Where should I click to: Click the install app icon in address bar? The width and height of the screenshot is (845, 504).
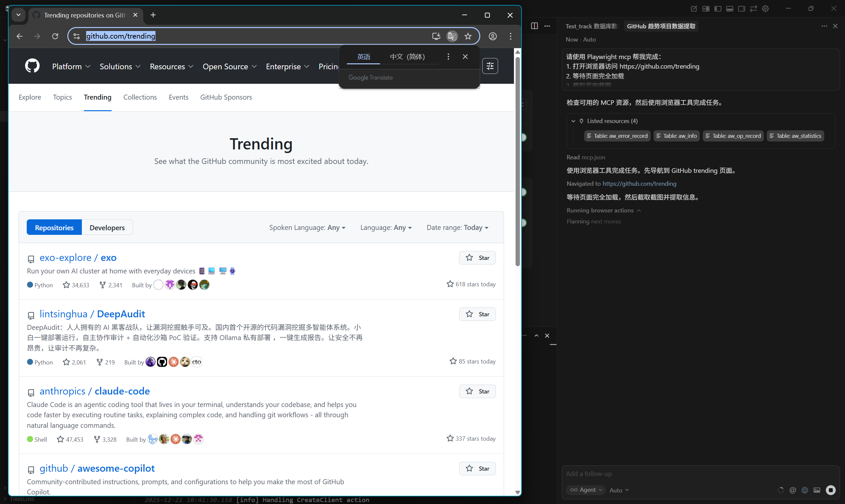pyautogui.click(x=436, y=36)
